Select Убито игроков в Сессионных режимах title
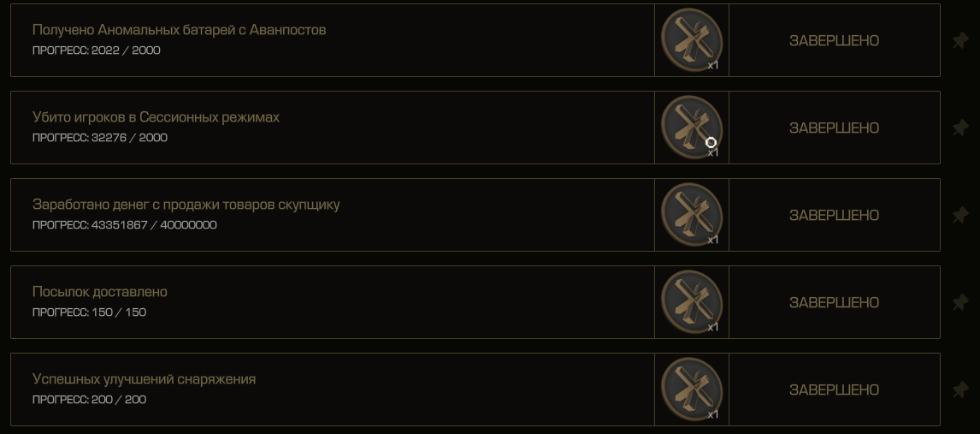The image size is (980, 434). pyautogui.click(x=156, y=117)
